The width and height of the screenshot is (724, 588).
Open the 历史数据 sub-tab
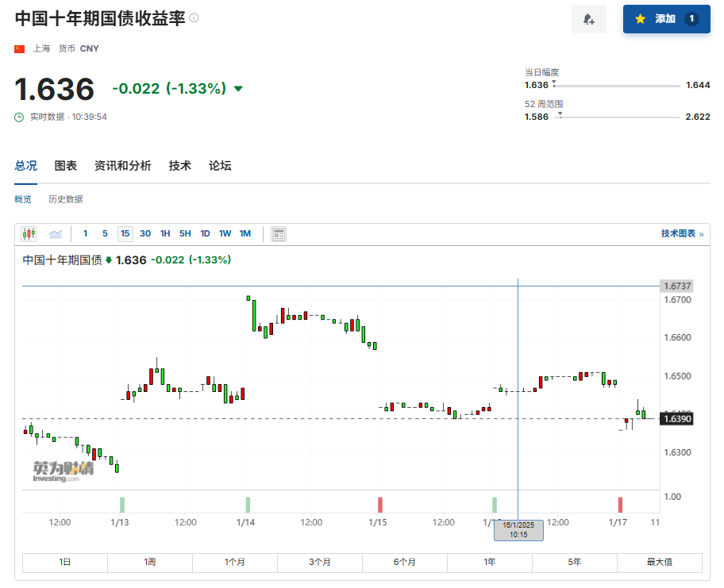65,199
